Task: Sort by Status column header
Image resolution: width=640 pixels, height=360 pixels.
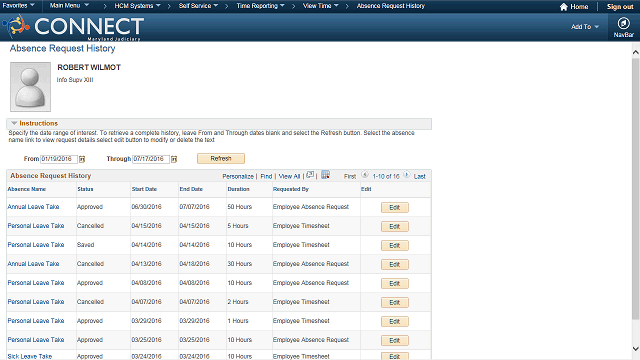Action: pyautogui.click(x=85, y=189)
